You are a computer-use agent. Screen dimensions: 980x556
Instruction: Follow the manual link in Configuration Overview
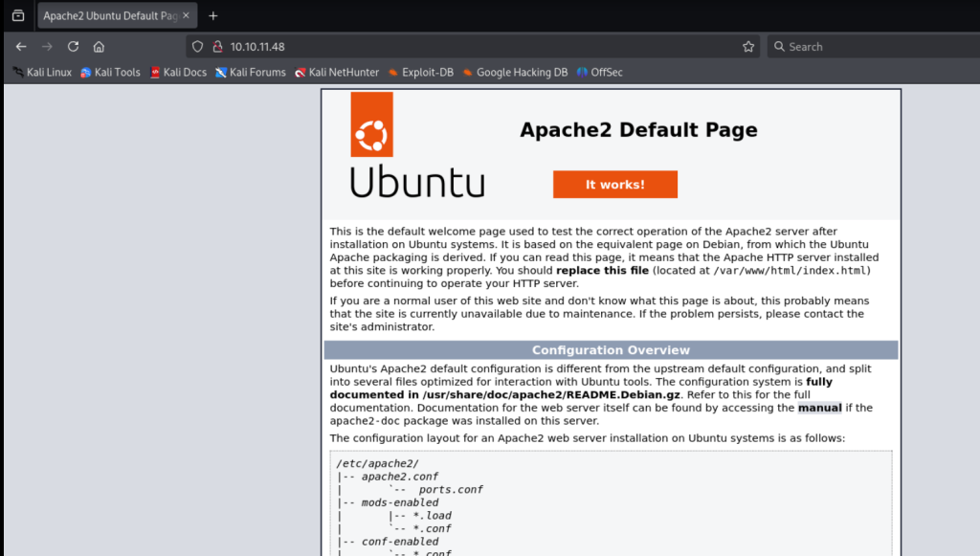pyautogui.click(x=819, y=408)
